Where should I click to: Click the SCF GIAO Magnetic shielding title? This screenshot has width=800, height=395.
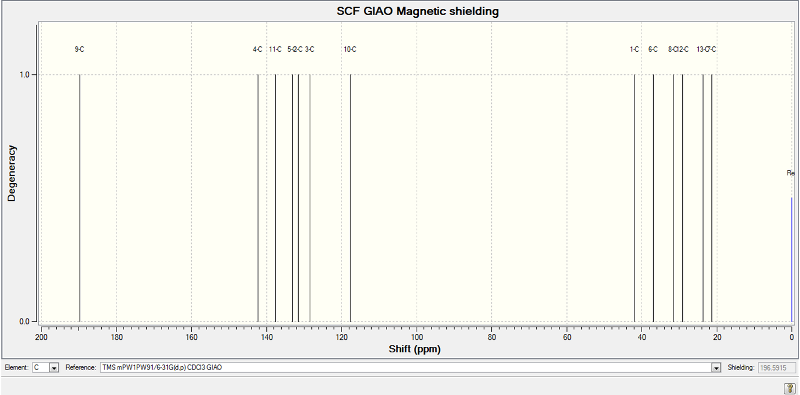[417, 11]
